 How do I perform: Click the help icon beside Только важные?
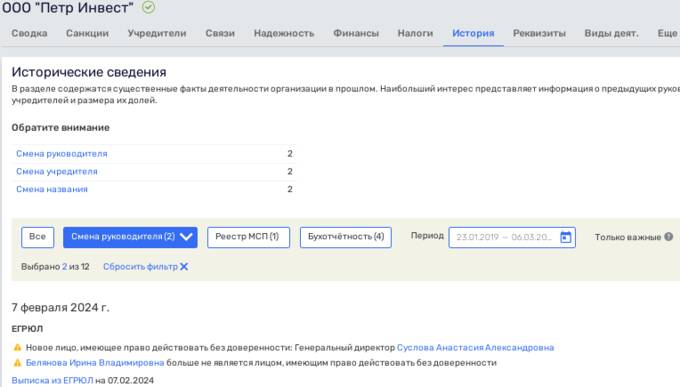click(668, 236)
